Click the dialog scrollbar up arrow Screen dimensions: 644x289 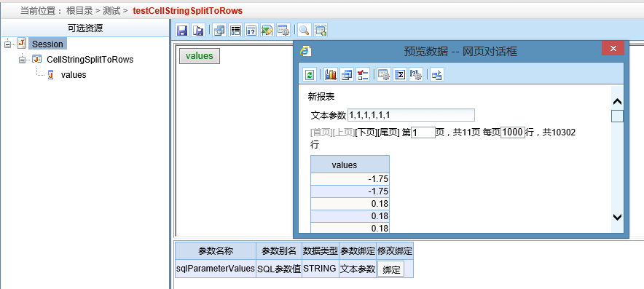coord(617,102)
